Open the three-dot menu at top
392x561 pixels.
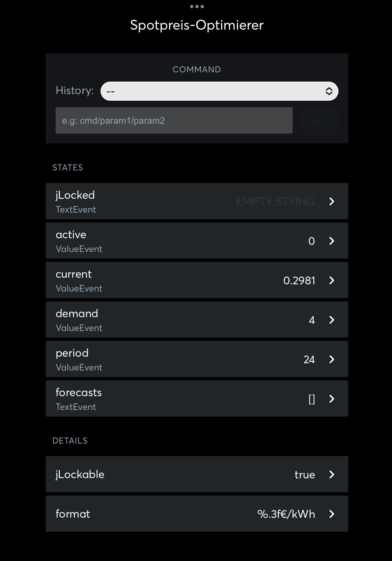point(197,7)
